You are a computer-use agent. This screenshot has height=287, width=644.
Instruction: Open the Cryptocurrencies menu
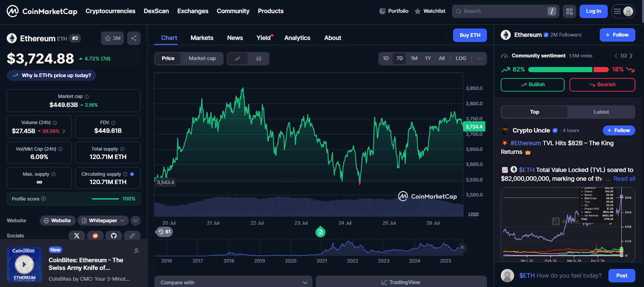point(110,11)
